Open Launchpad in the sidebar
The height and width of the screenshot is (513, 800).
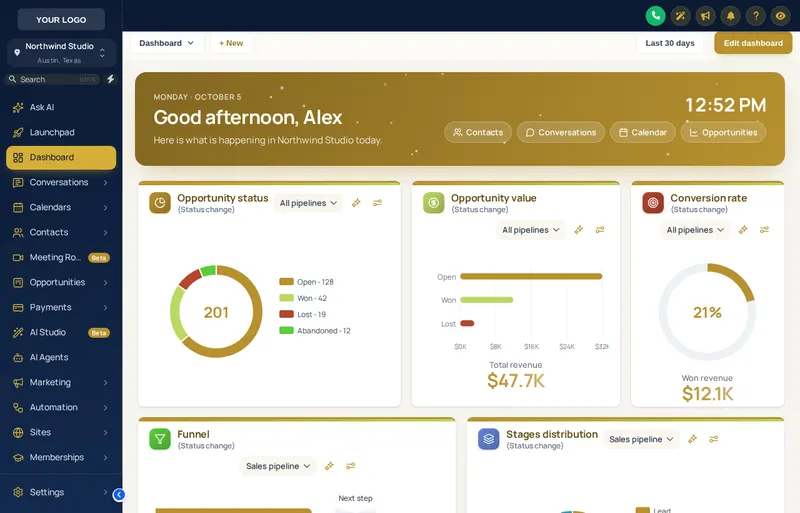tap(61, 132)
